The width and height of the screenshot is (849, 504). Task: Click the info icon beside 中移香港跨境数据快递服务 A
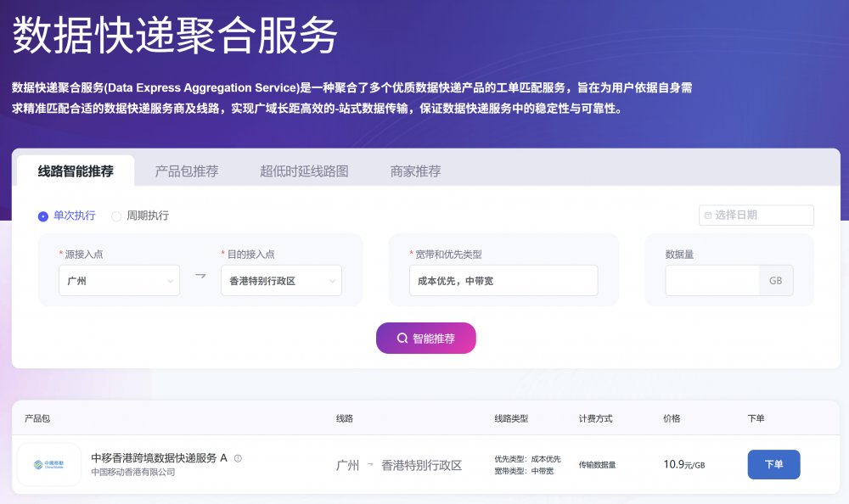tap(238, 458)
